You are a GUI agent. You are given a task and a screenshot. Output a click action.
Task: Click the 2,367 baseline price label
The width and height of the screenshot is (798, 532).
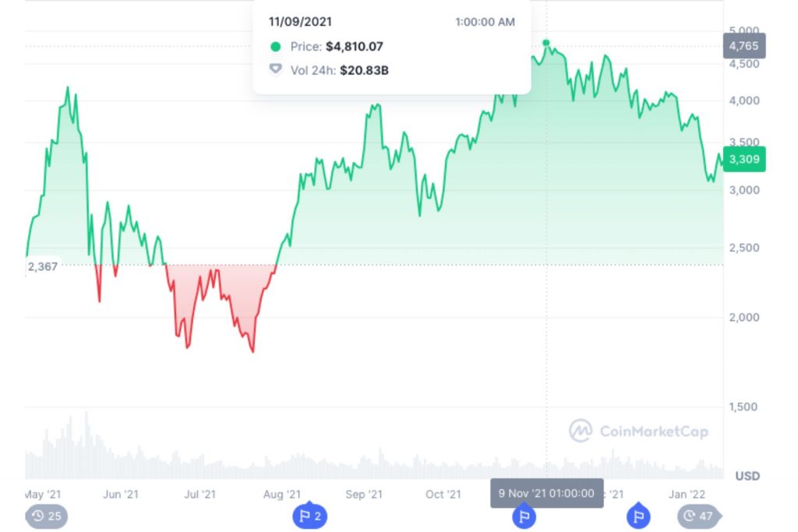coord(43,267)
